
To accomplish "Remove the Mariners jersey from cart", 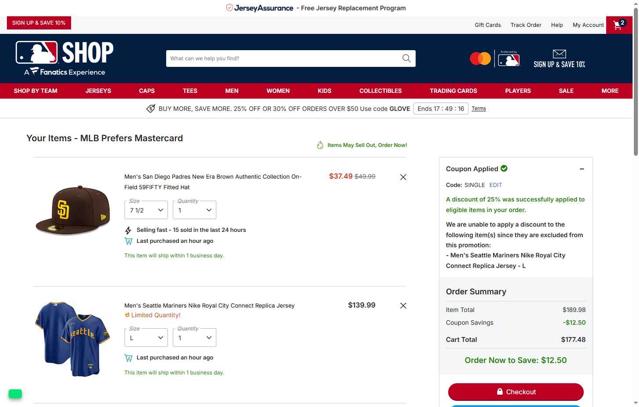I will pos(403,306).
